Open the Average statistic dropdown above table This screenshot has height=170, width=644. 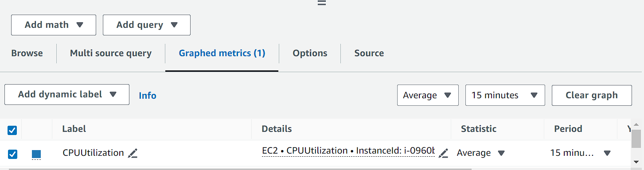428,95
